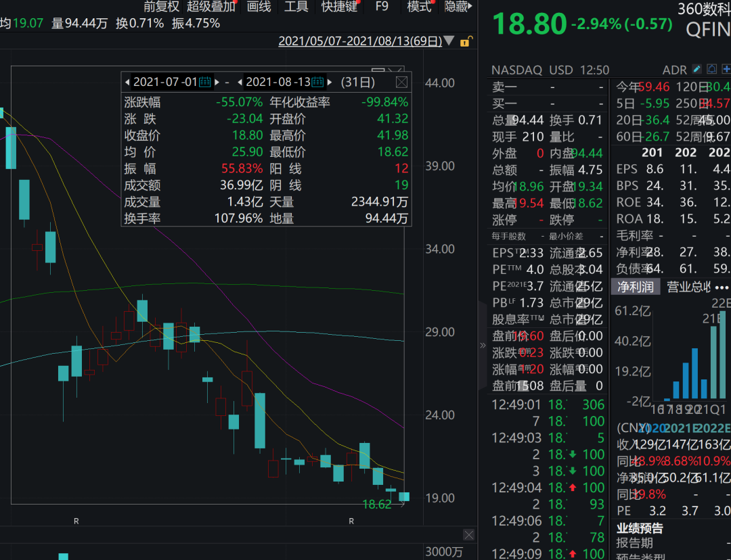Add stock to watchlist with plus icon

point(726,70)
